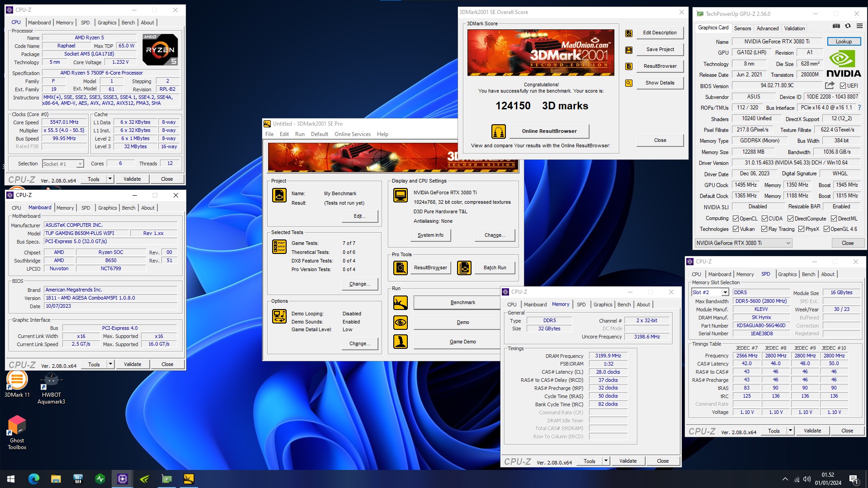Switch to the Sensors tab in GPU-Z
The image size is (868, 488).
[742, 28]
